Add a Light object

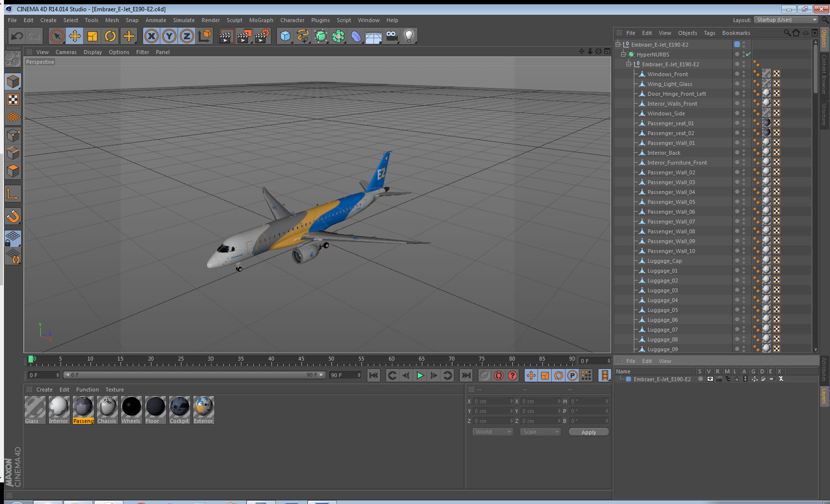409,36
